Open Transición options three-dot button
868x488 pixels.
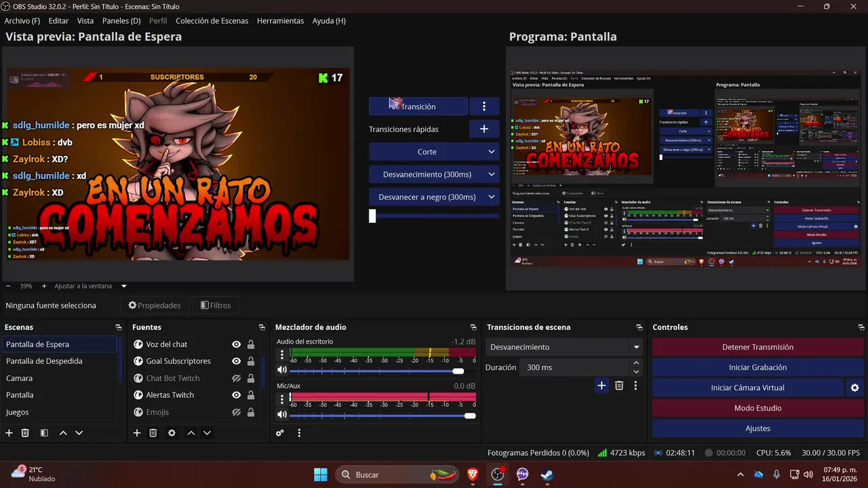(x=484, y=106)
